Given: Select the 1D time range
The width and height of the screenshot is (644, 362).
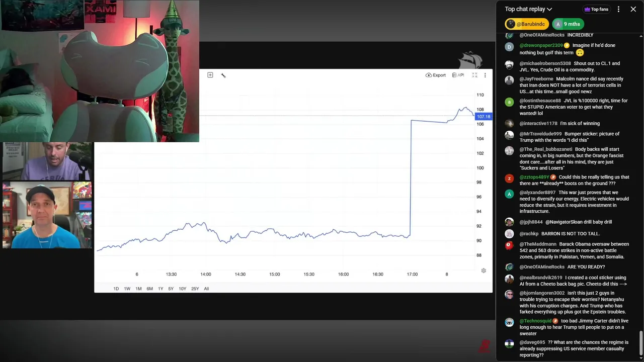Looking at the screenshot, I should coord(116,289).
